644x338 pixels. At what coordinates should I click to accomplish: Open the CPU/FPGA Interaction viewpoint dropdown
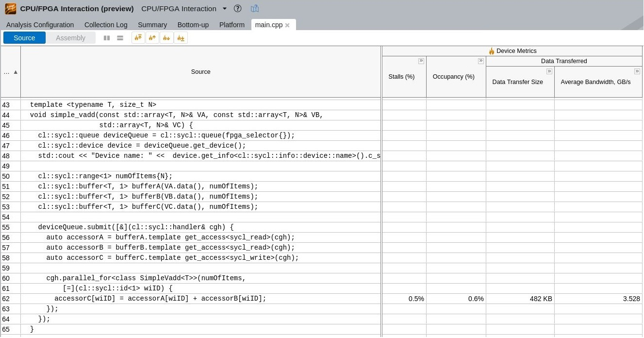(x=224, y=8)
